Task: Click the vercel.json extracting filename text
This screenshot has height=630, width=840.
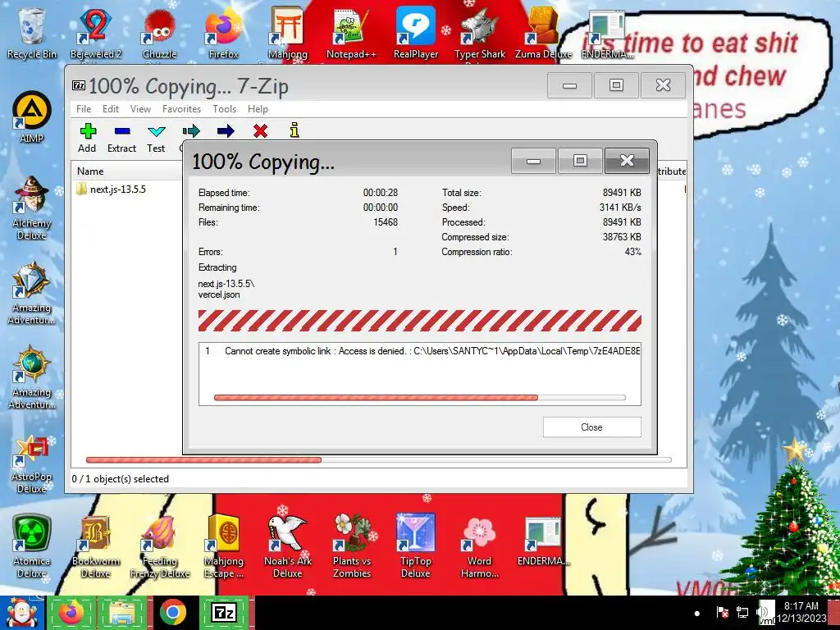Action: pos(219,294)
